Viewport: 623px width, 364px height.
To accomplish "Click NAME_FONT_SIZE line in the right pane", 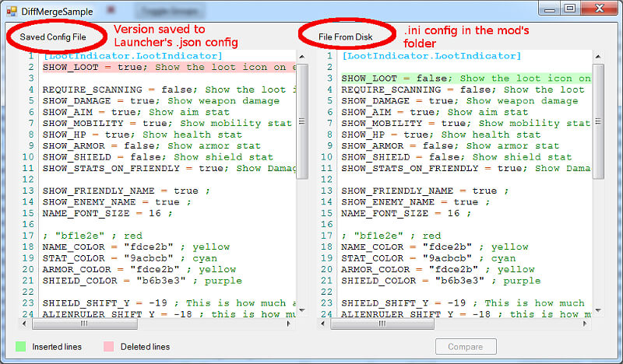I will click(407, 213).
